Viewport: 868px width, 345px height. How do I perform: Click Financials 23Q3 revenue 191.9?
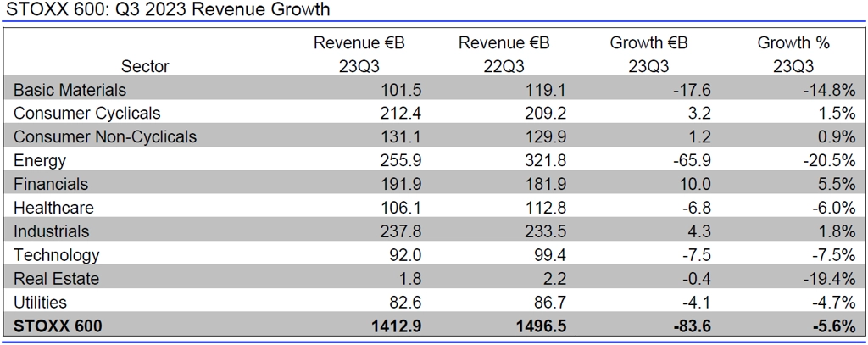(400, 184)
